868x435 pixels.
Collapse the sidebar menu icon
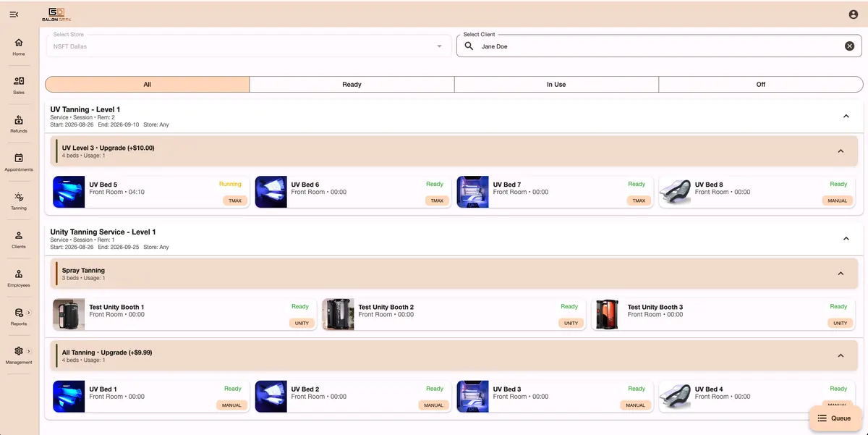[x=14, y=14]
